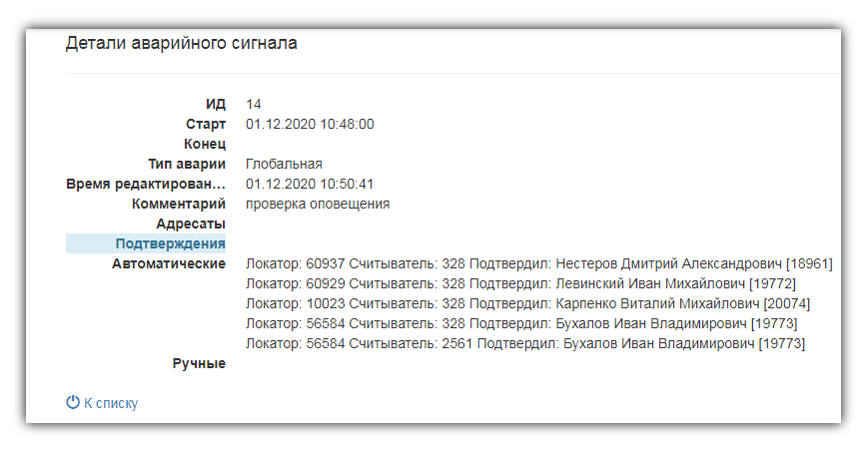Select the Левинский Иван Михайлович confirmation row
868x453 pixels.
pos(521,283)
